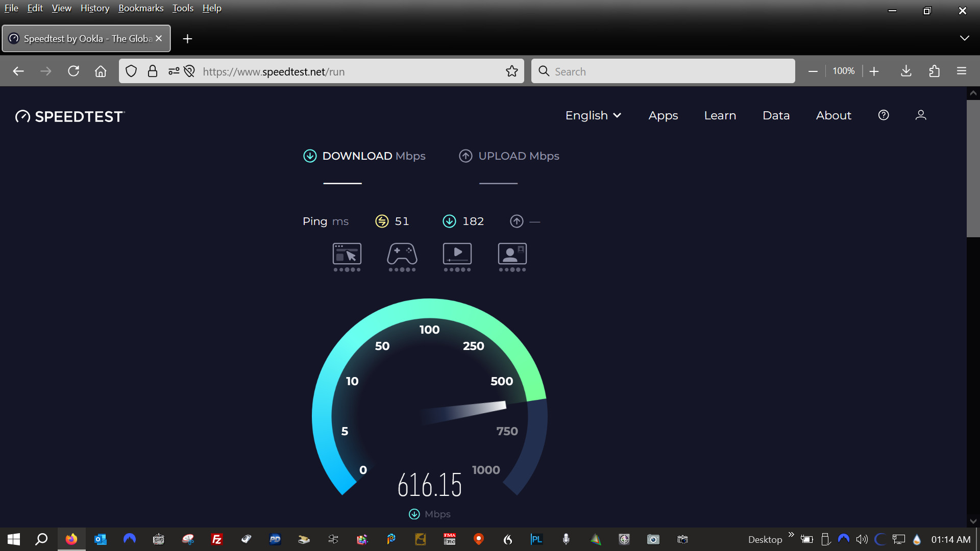
Task: Open the user account profile icon
Action: (x=921, y=115)
